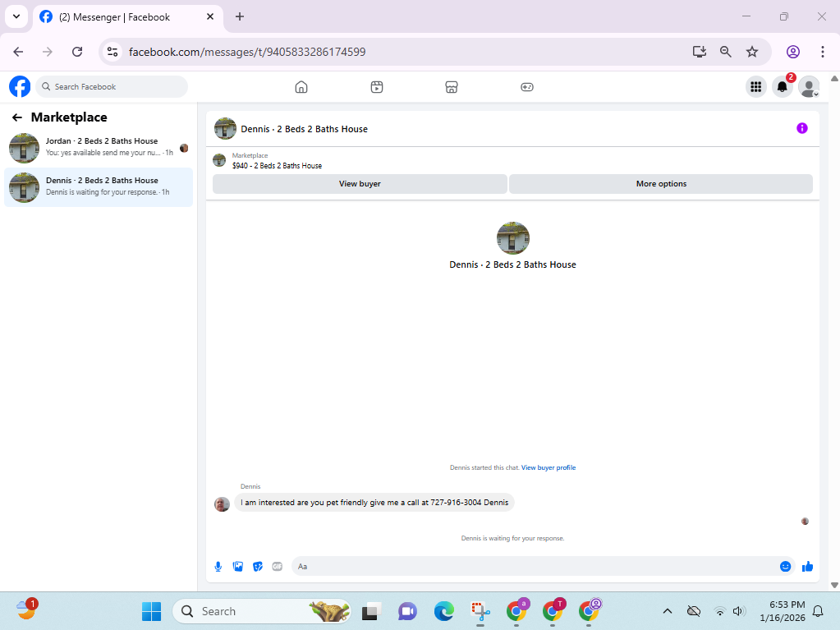Open the notifications bell

(783, 87)
